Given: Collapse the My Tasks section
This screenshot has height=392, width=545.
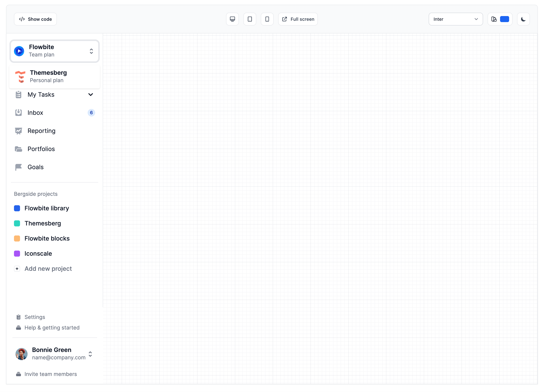Looking at the screenshot, I should (91, 94).
